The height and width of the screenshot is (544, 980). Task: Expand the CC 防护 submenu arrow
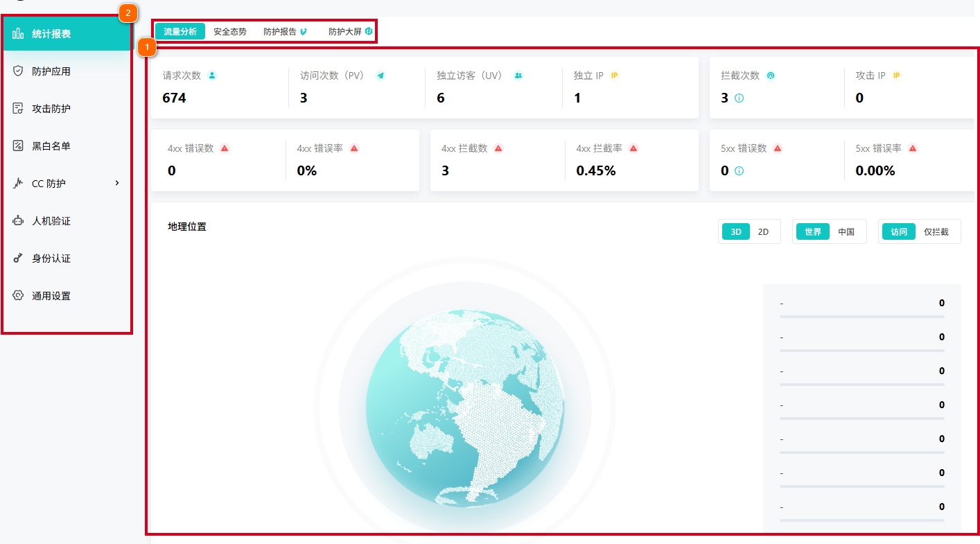tap(117, 184)
